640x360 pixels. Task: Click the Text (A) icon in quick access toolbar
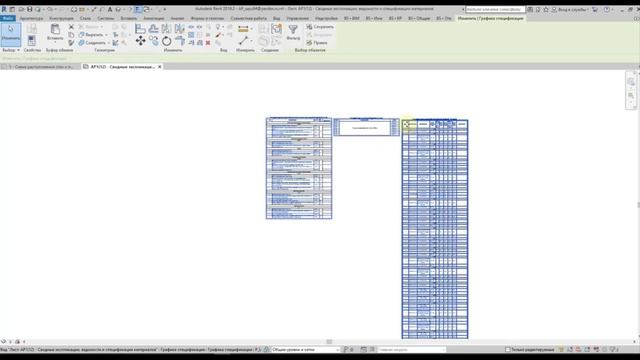coord(110,9)
